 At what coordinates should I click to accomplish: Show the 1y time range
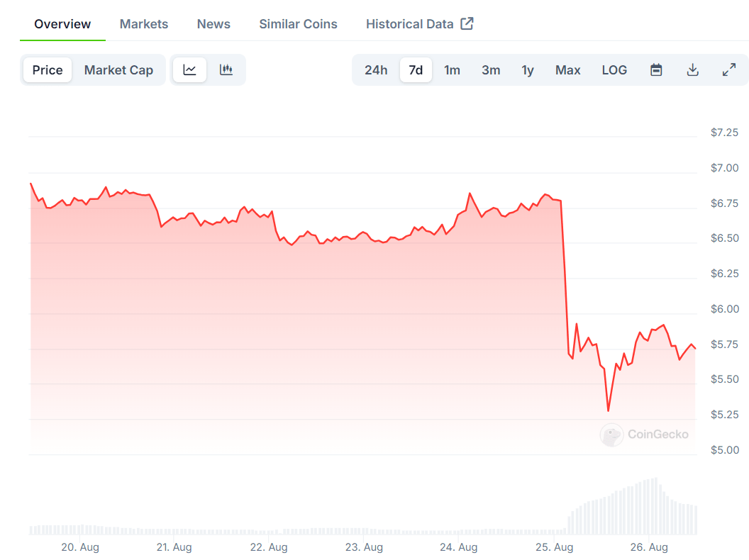(x=528, y=69)
